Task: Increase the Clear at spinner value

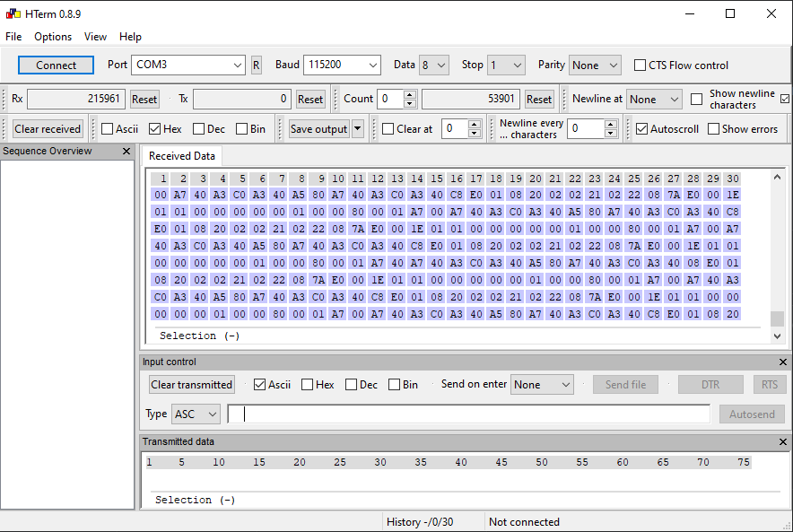Action: (x=474, y=125)
